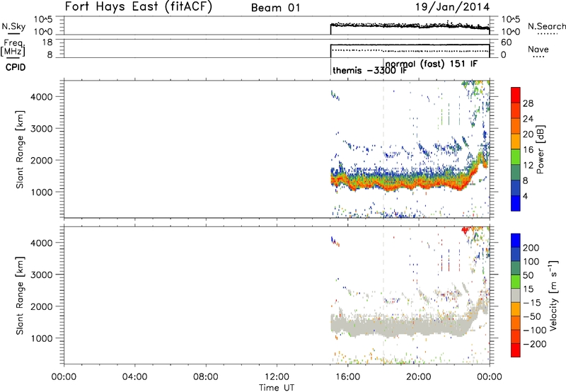Click the blue swatch of the Power colorbar
This screenshot has width=566, height=392.
tap(516, 203)
